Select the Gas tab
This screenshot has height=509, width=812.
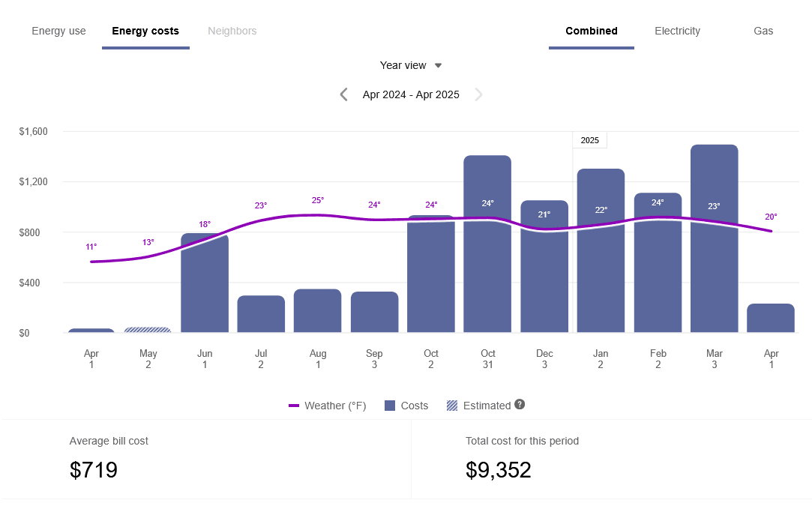[763, 31]
